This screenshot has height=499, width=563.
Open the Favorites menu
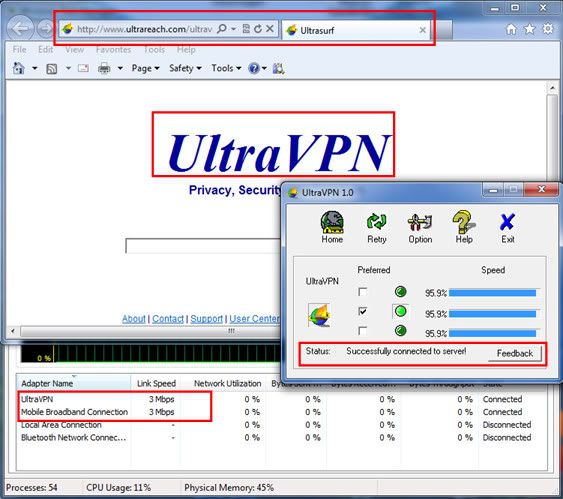[x=113, y=50]
